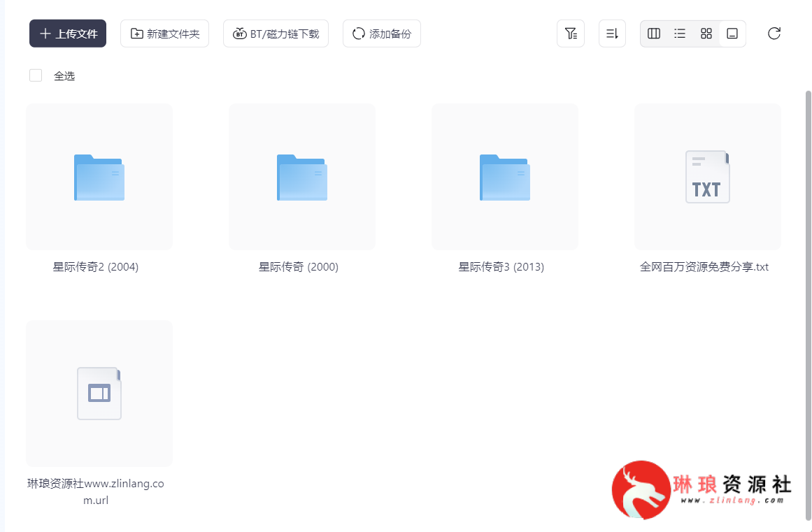The width and height of the screenshot is (812, 532).
Task: Click the 全网百万资源免费分享.txt file name
Action: [704, 267]
